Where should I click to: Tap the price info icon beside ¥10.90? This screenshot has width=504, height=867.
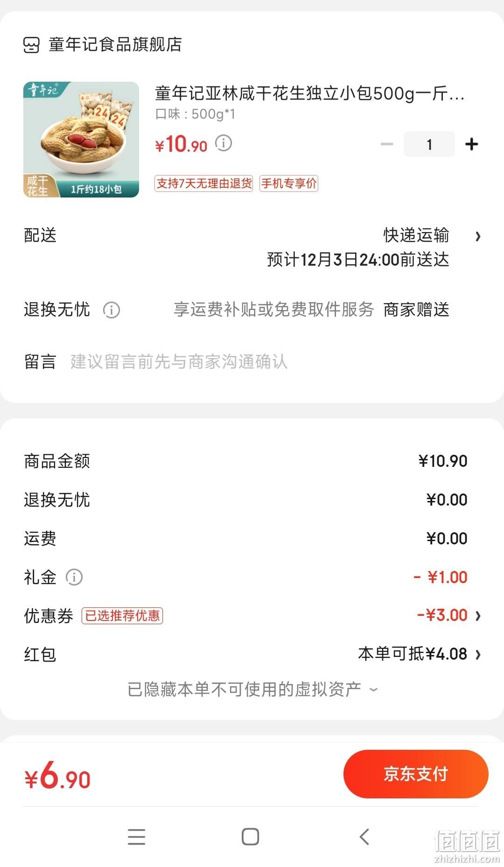(x=224, y=143)
